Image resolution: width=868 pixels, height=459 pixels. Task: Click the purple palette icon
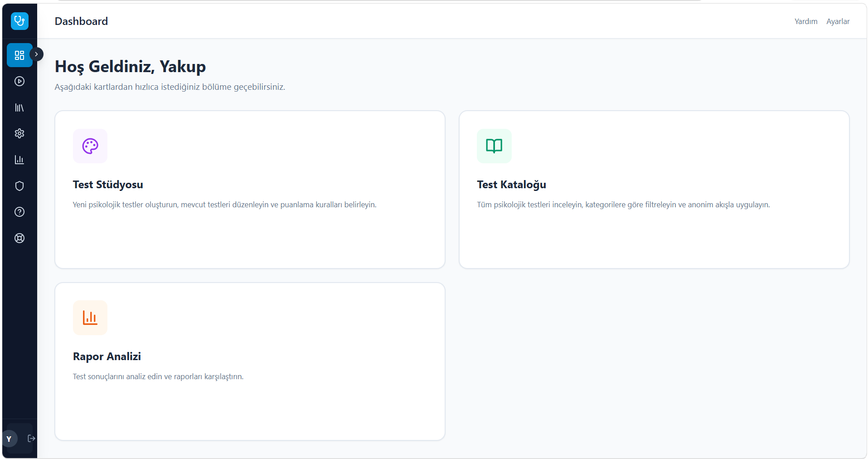pos(90,146)
